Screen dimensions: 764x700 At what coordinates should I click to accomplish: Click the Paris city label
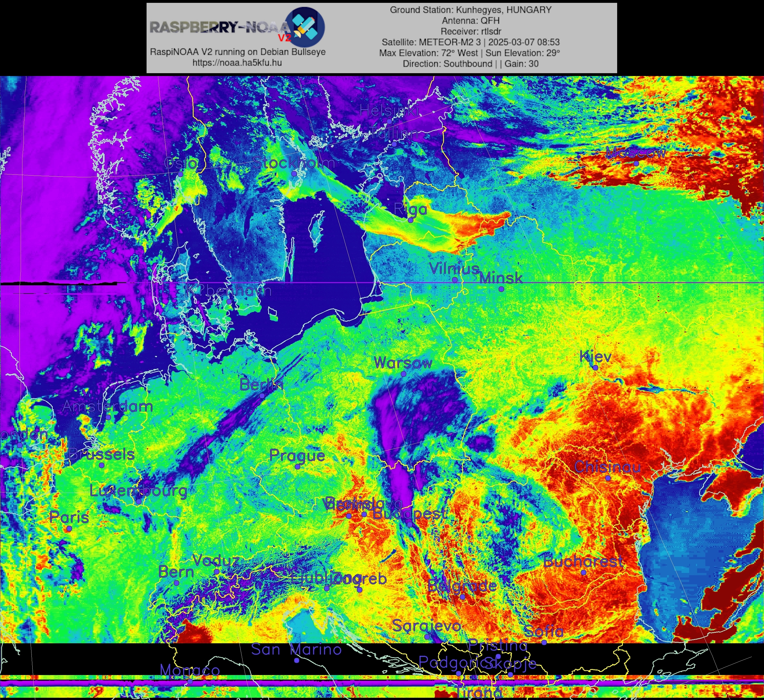pyautogui.click(x=69, y=518)
